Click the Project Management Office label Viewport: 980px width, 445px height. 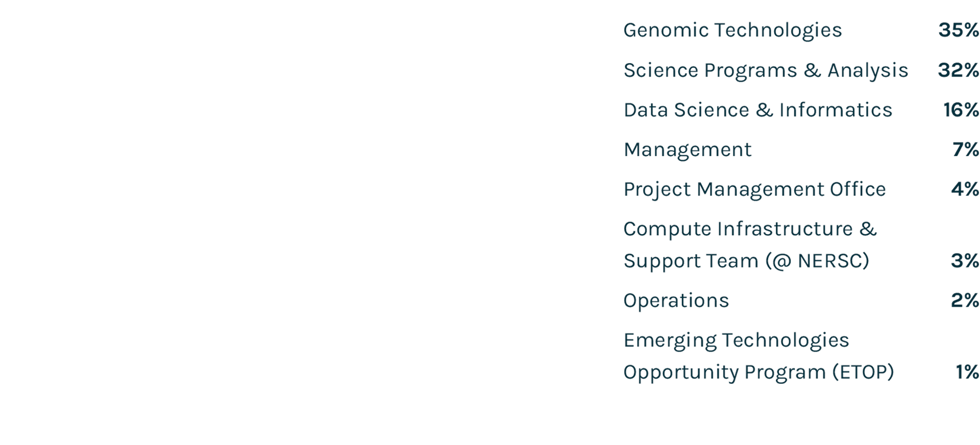[x=754, y=190]
